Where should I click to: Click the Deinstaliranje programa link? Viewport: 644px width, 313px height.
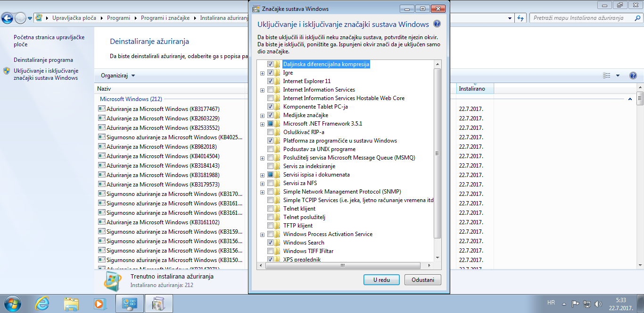(x=43, y=60)
